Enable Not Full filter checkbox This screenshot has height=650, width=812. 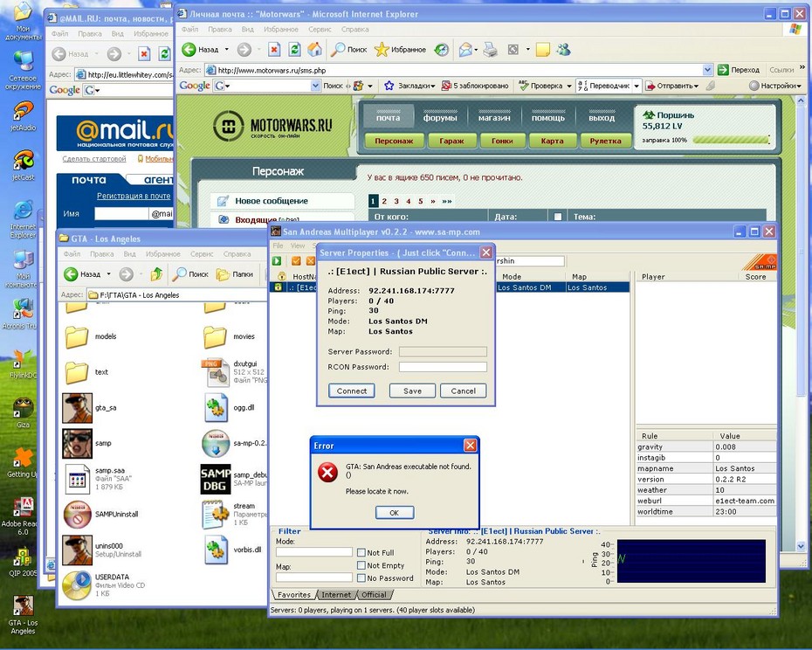(x=361, y=552)
